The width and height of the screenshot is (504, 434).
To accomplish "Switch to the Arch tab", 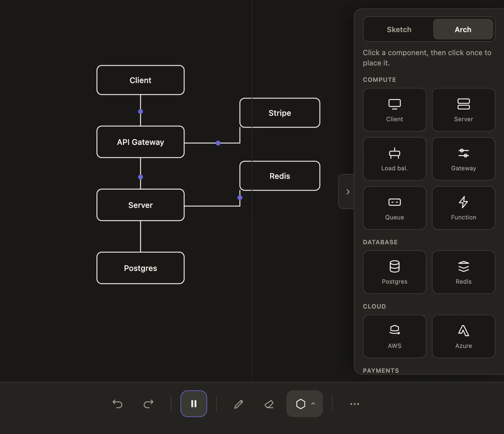I will click(x=463, y=29).
